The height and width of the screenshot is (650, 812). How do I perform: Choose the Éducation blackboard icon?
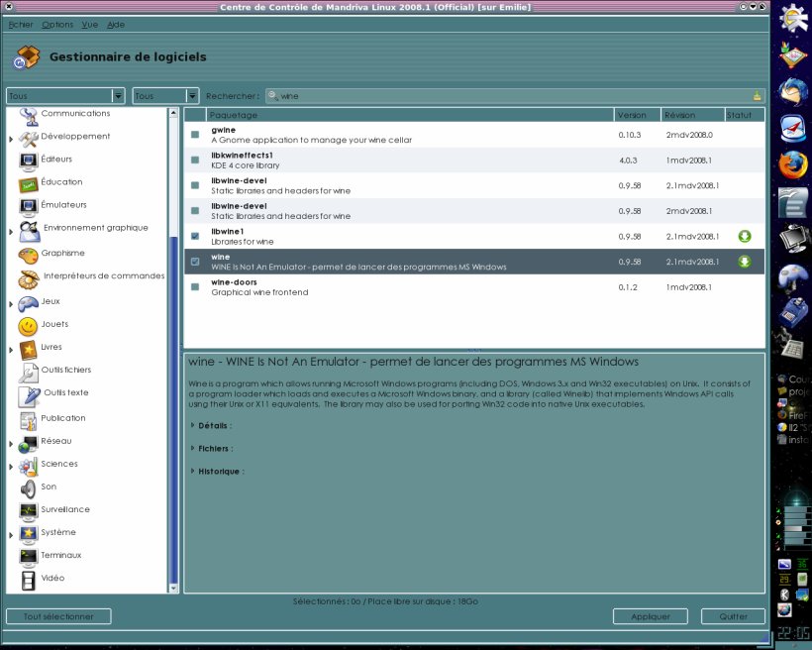[29, 184]
